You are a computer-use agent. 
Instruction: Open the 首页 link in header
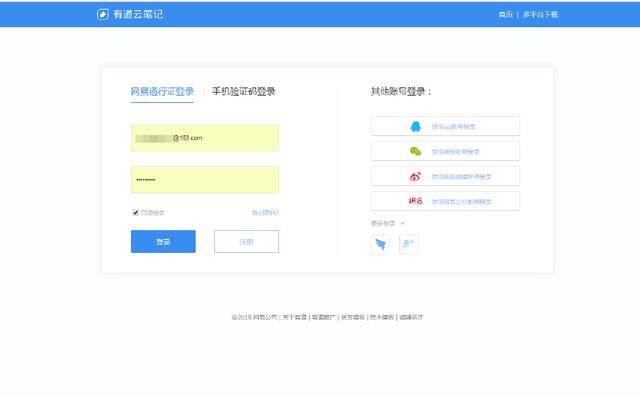coord(505,15)
